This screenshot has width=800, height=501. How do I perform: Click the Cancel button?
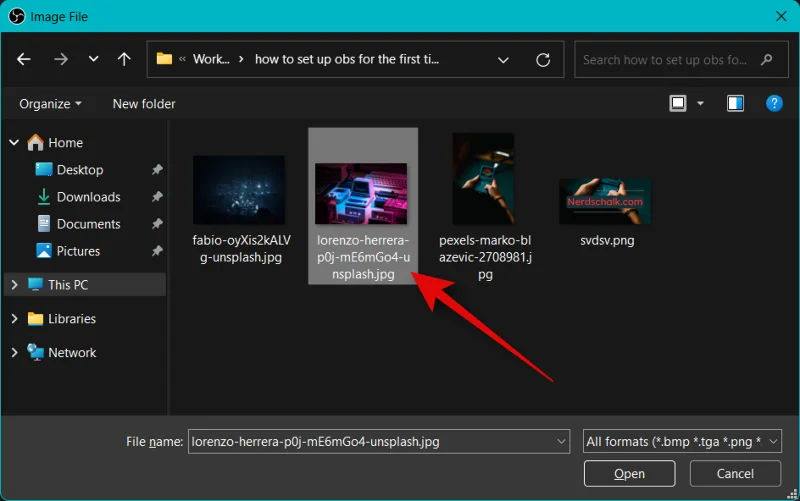point(735,473)
